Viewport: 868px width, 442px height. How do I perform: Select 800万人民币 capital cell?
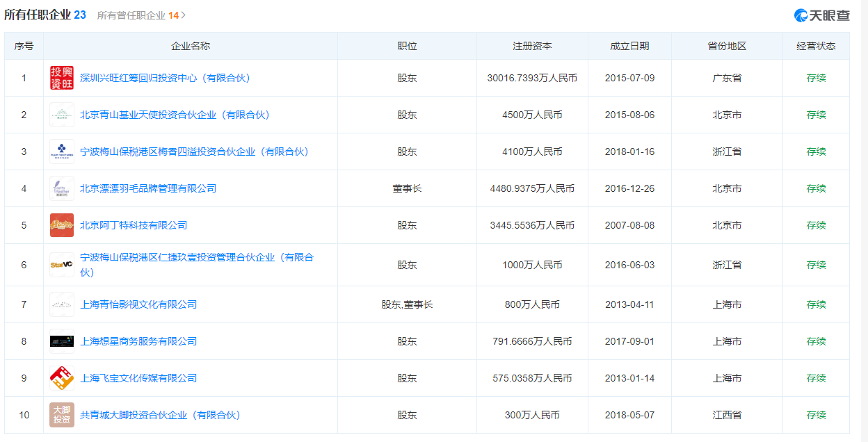click(532, 304)
